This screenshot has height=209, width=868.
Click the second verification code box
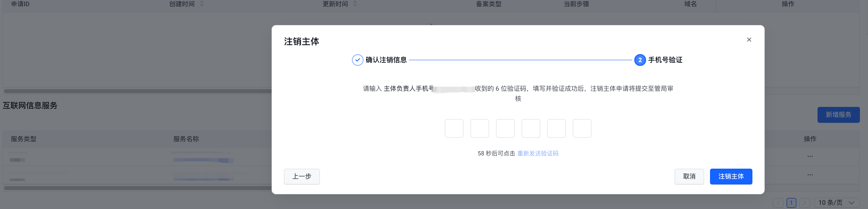(480, 128)
